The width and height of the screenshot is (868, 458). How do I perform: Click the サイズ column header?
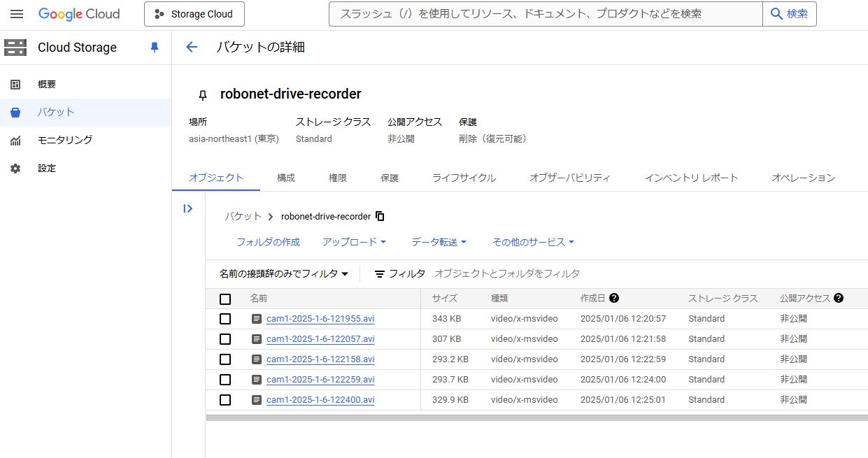(445, 299)
